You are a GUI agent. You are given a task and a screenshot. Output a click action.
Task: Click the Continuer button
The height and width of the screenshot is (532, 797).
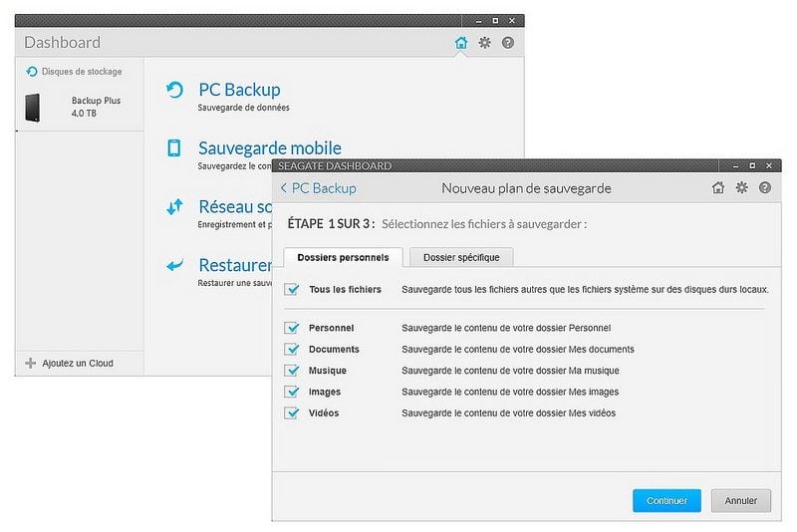666,501
